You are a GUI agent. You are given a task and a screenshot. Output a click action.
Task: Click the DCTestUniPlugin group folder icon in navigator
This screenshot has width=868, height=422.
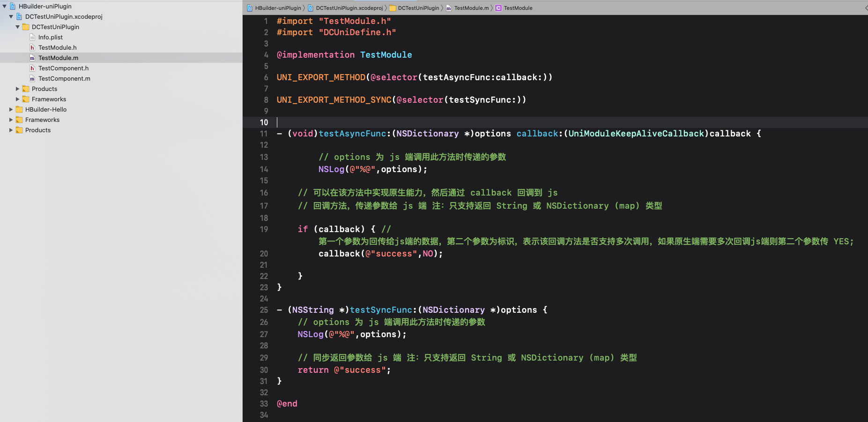[x=26, y=27]
